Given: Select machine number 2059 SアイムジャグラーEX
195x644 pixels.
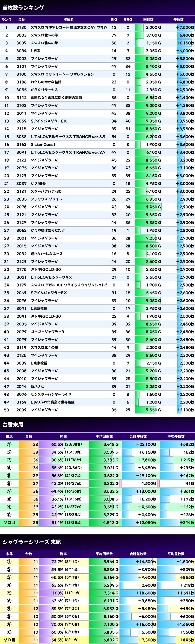Looking at the screenshot, I should (x=22, y=121).
